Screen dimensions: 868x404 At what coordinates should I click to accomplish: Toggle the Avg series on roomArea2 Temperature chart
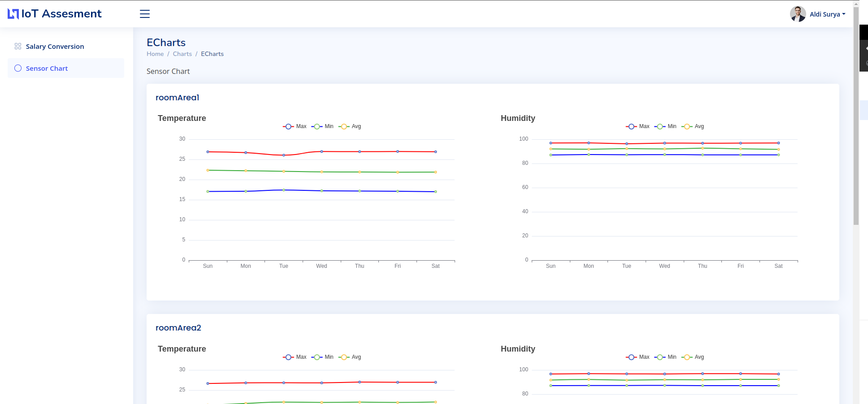350,357
